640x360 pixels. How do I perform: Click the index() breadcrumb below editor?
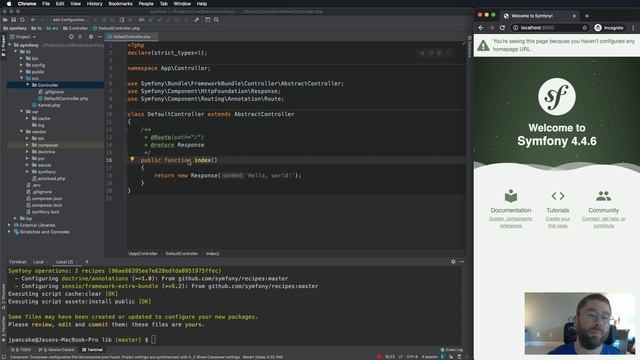pos(212,253)
